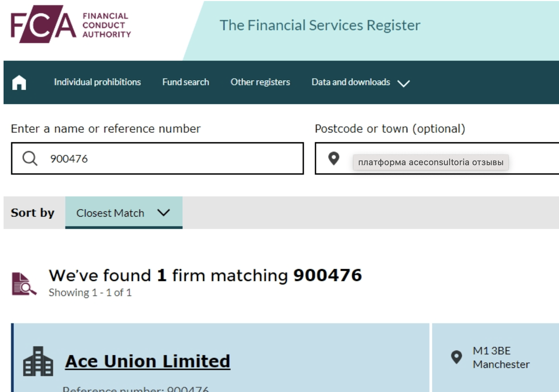Screen dimensions: 559x392
Task: Click the postcode or town input field
Action: 437,158
